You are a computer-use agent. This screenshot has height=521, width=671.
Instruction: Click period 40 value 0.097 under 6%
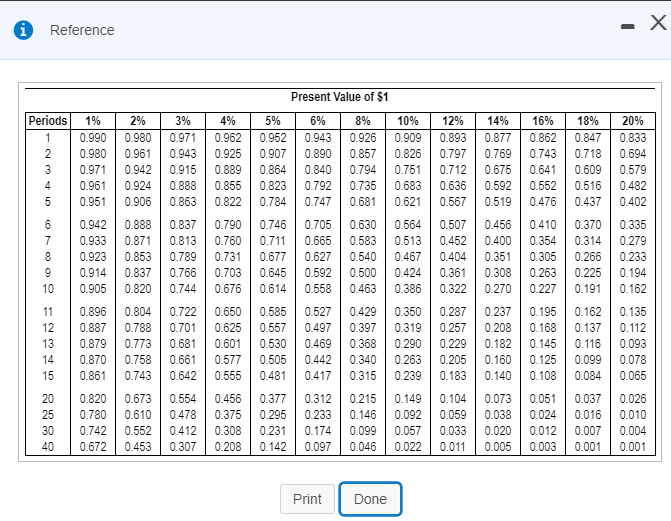coord(318,447)
